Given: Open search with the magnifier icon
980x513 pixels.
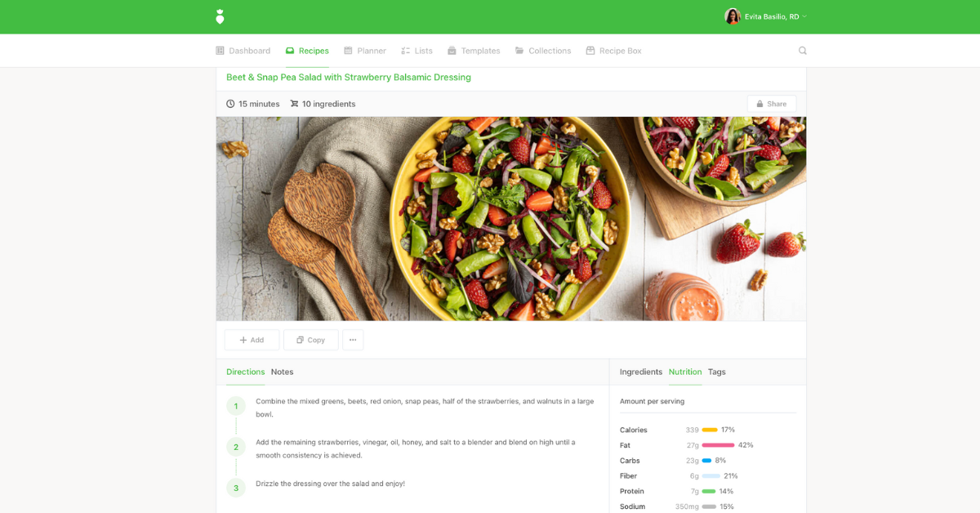Looking at the screenshot, I should point(802,51).
